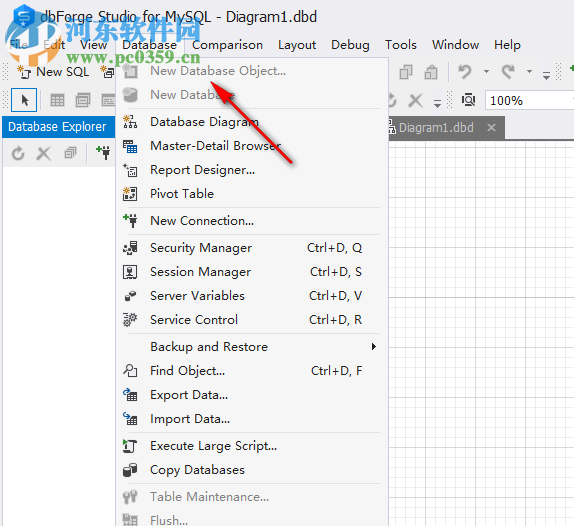Click the copy windows icon in Database Explorer
Image resolution: width=574 pixels, height=526 pixels.
click(x=70, y=153)
